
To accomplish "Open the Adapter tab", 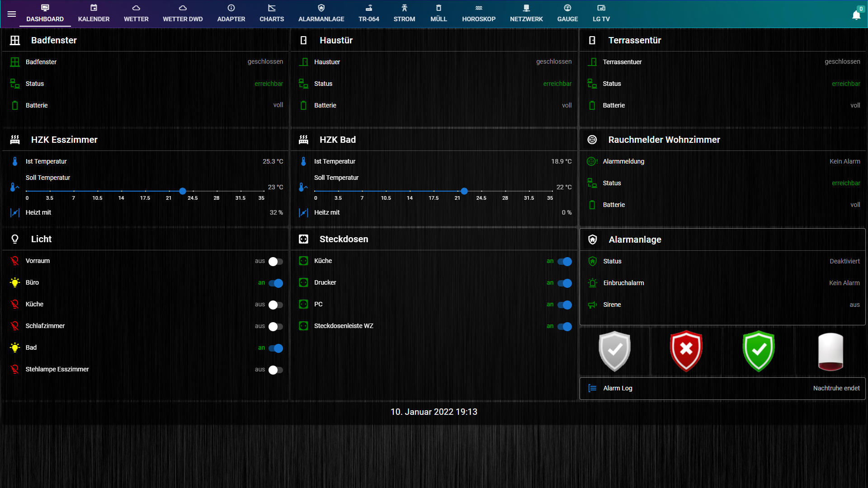I will (x=231, y=14).
